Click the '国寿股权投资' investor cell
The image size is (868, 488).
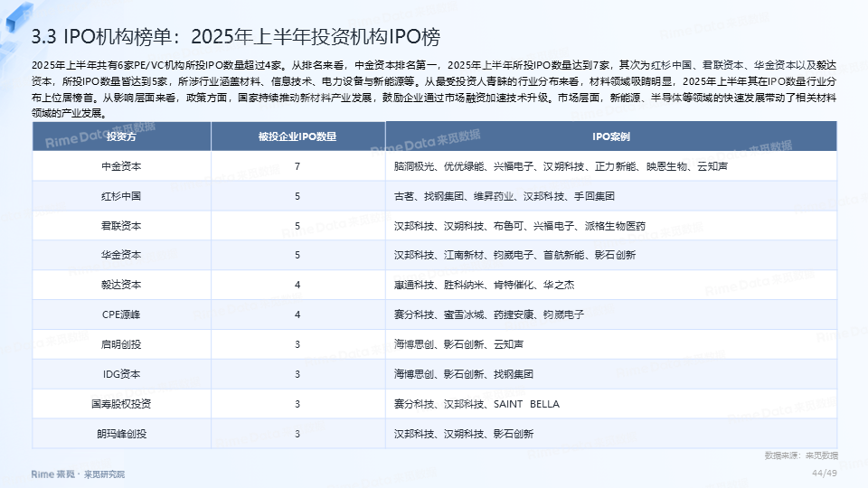pos(121,405)
